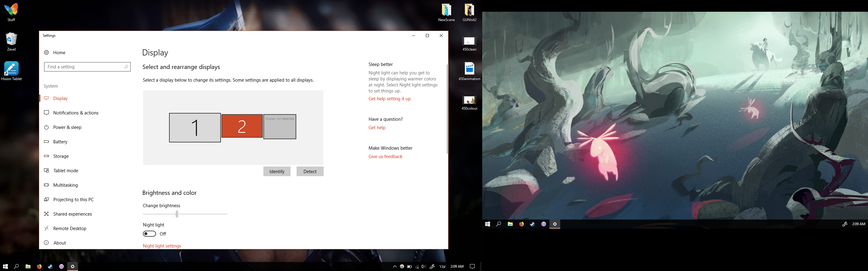Select the 450colour video file
The width and height of the screenshot is (868, 271).
(469, 103)
